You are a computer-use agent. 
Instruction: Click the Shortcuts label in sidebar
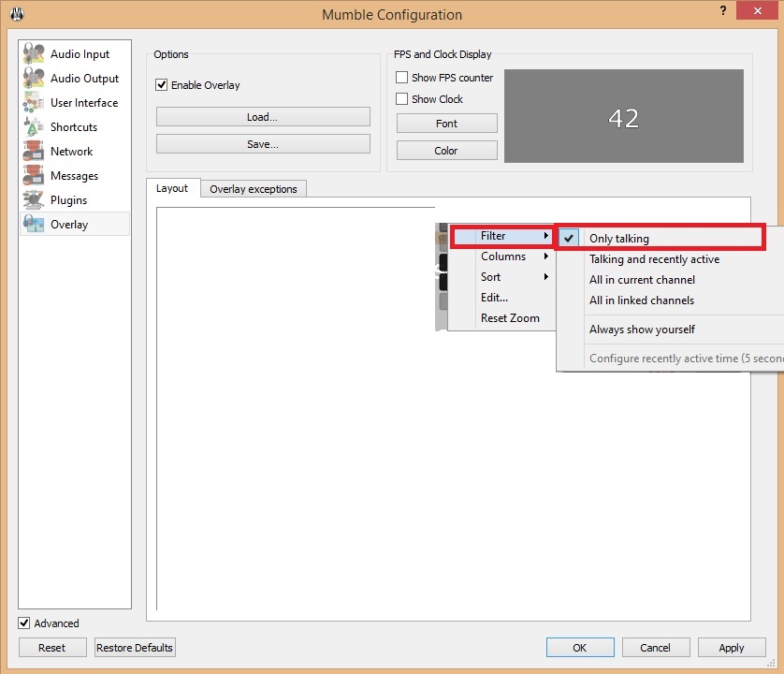tap(74, 127)
